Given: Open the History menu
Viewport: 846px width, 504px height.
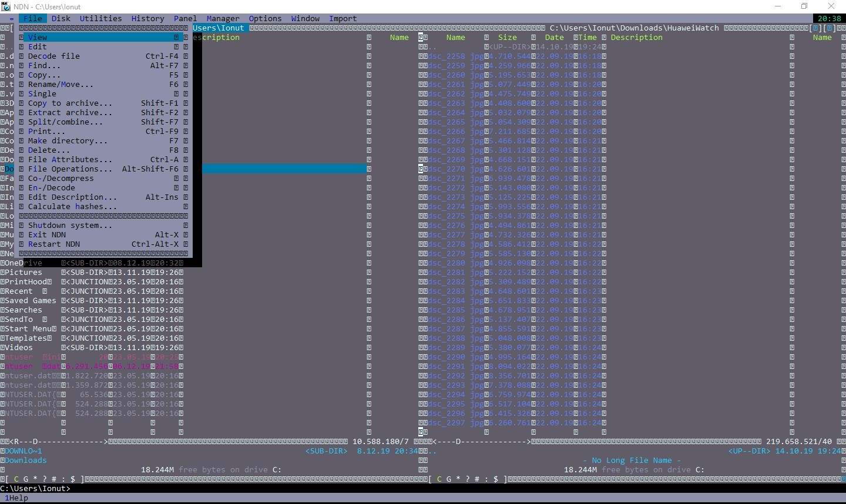Looking at the screenshot, I should tap(148, 18).
